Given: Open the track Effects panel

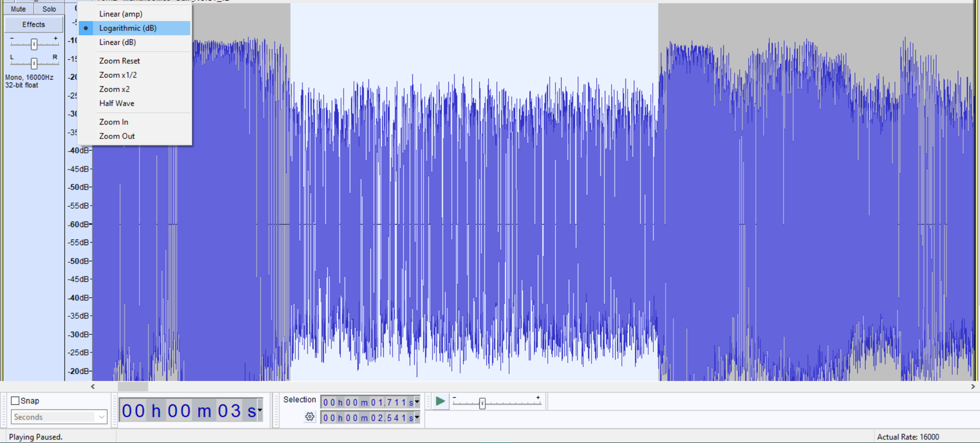Looking at the screenshot, I should tap(33, 24).
